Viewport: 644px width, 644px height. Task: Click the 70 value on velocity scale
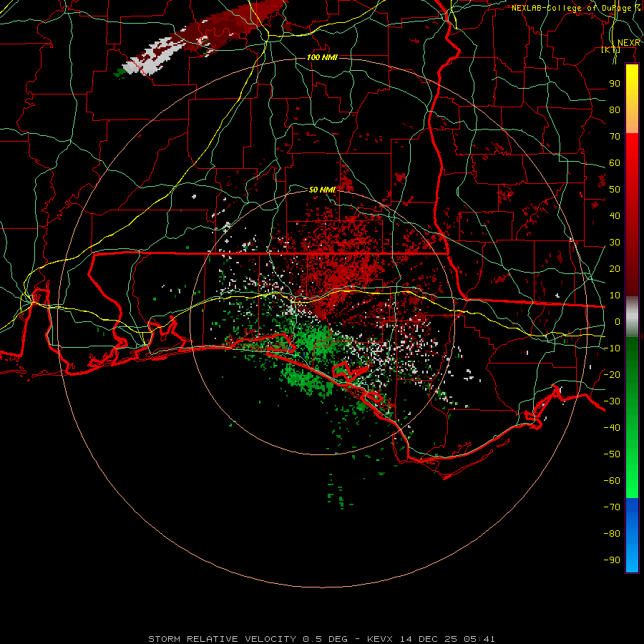point(615,137)
